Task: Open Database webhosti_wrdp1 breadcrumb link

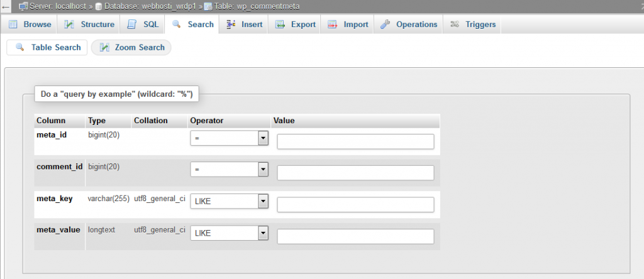Action: [151, 6]
